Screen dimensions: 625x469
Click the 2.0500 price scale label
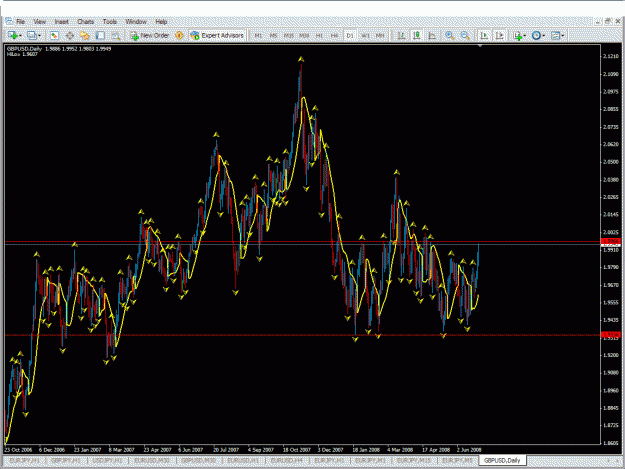point(611,162)
